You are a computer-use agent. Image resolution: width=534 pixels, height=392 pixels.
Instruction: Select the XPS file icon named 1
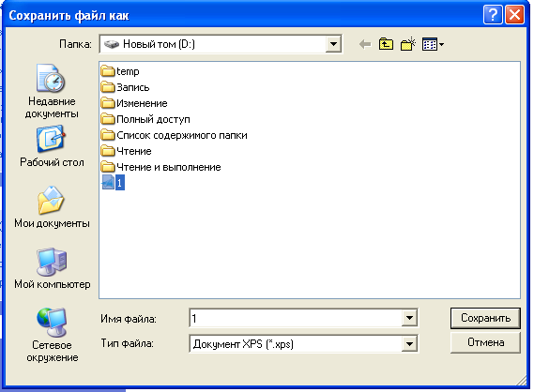(x=108, y=182)
